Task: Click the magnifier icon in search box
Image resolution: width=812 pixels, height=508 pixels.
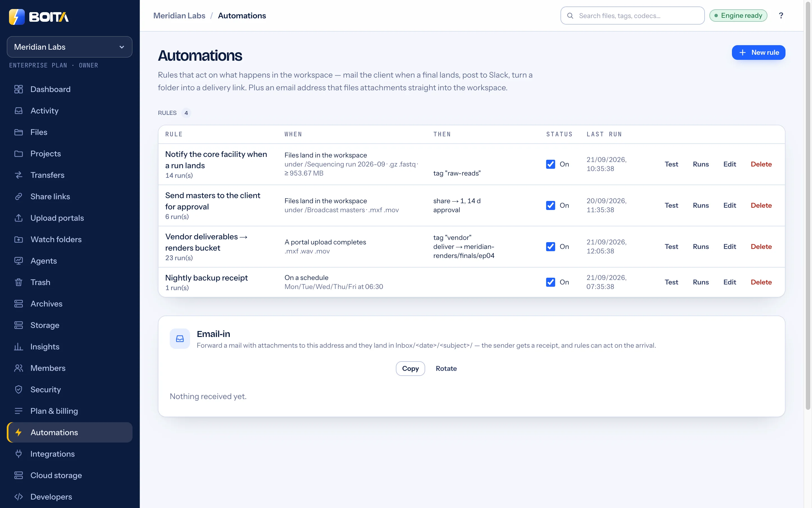Action: 570,16
